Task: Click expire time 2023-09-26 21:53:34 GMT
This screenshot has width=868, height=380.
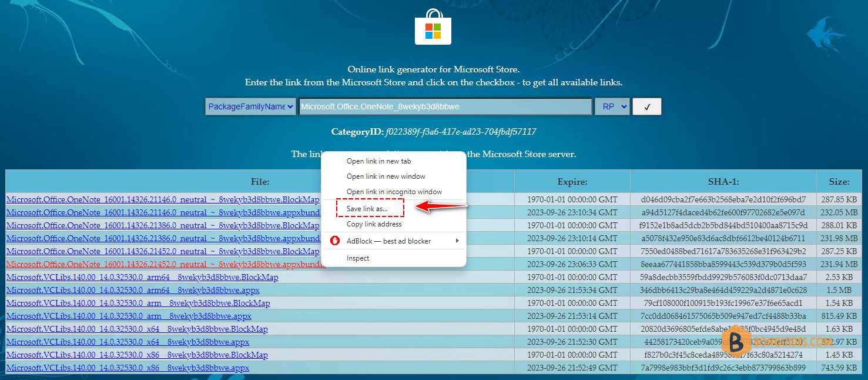Action: [x=572, y=290]
